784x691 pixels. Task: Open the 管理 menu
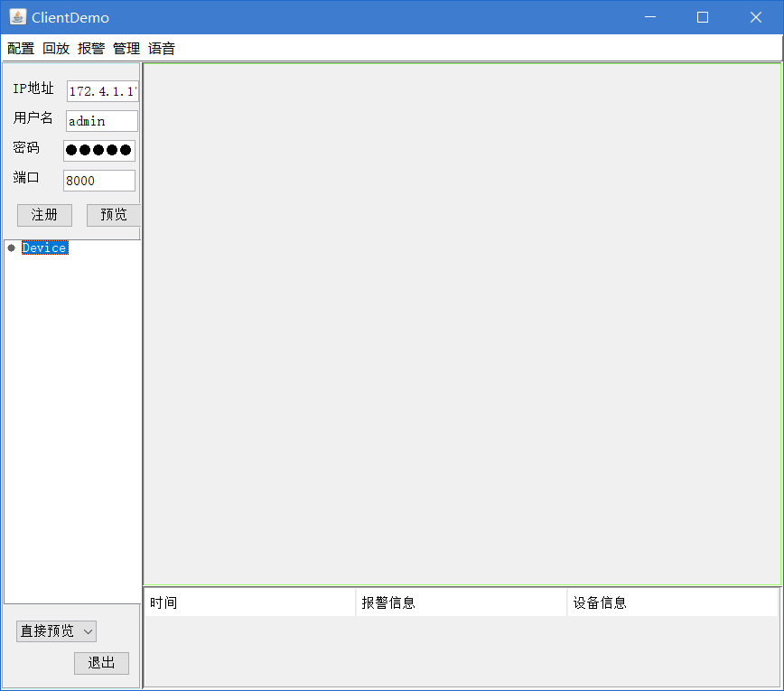(x=126, y=49)
